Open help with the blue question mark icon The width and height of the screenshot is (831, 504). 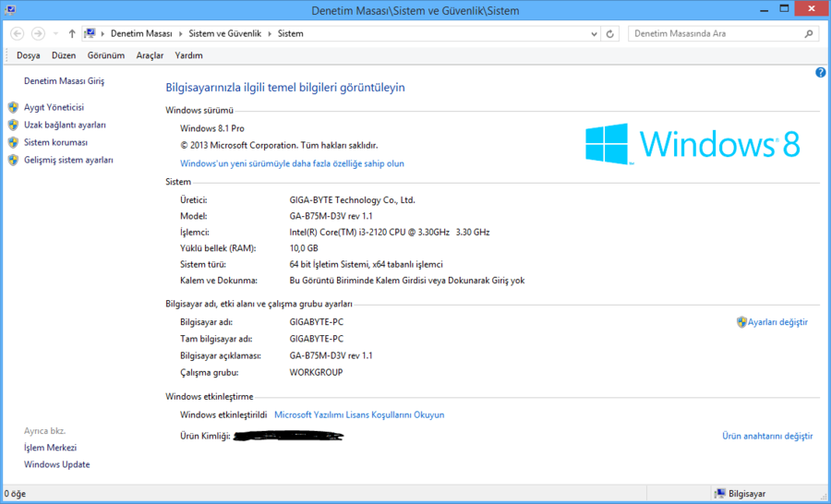[821, 73]
